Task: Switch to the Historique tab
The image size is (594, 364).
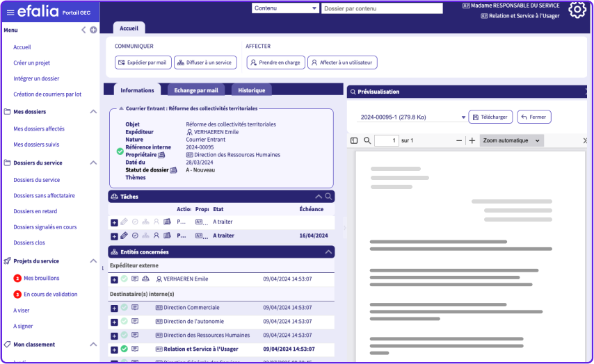Action: click(x=252, y=90)
